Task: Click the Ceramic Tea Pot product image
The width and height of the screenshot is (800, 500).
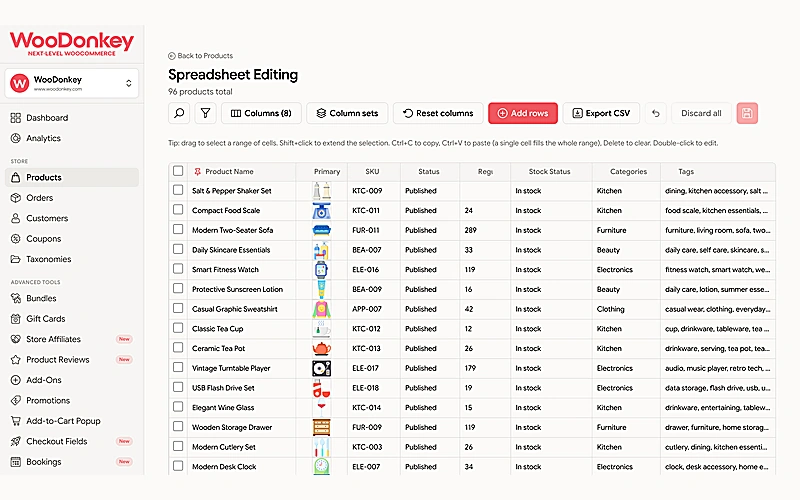Action: [321, 348]
